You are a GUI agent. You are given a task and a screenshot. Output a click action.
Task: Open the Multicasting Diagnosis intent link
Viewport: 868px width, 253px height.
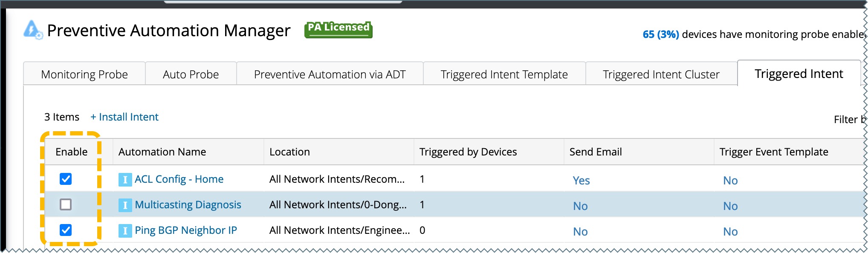[188, 205]
